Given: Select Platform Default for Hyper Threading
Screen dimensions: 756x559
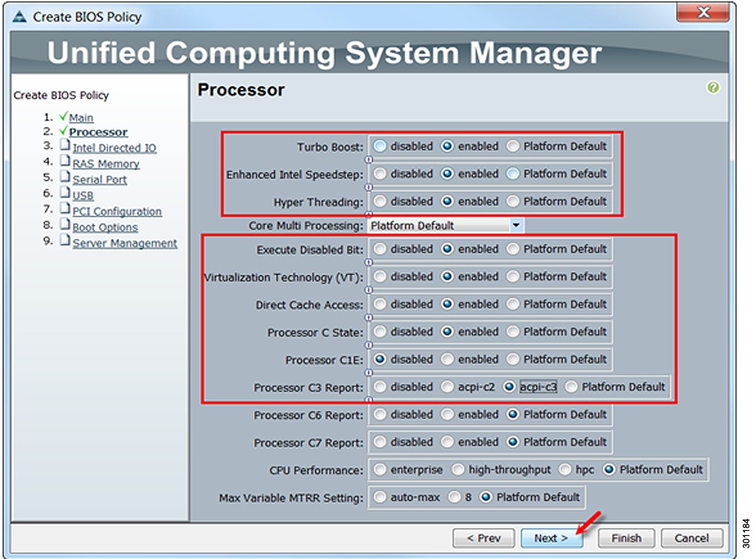Looking at the screenshot, I should (x=513, y=201).
